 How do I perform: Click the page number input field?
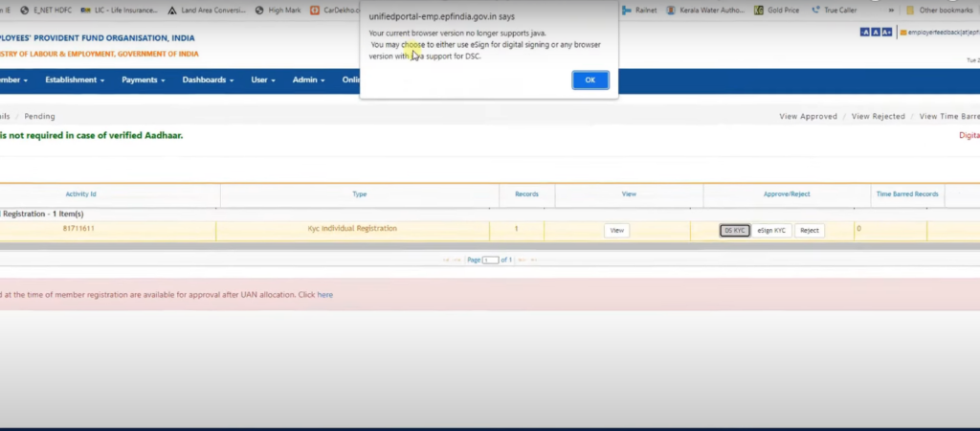[x=490, y=260]
